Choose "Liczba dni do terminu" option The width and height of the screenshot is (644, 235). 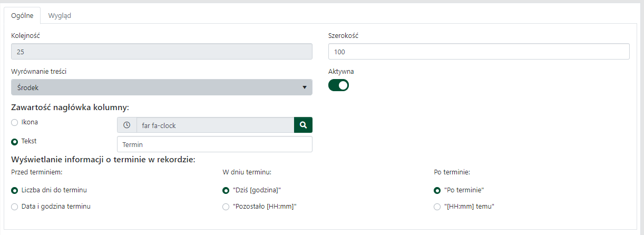15,190
